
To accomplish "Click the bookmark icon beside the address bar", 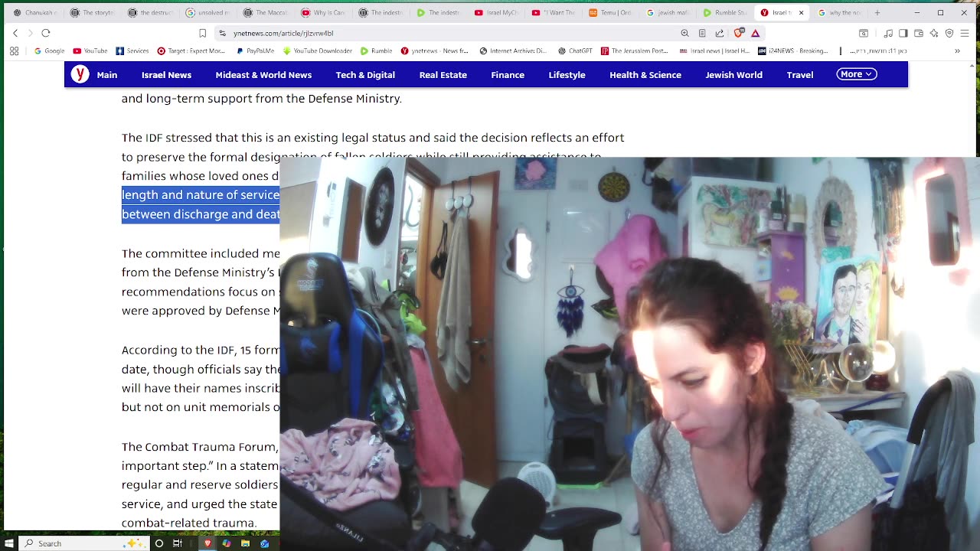I will tap(202, 33).
